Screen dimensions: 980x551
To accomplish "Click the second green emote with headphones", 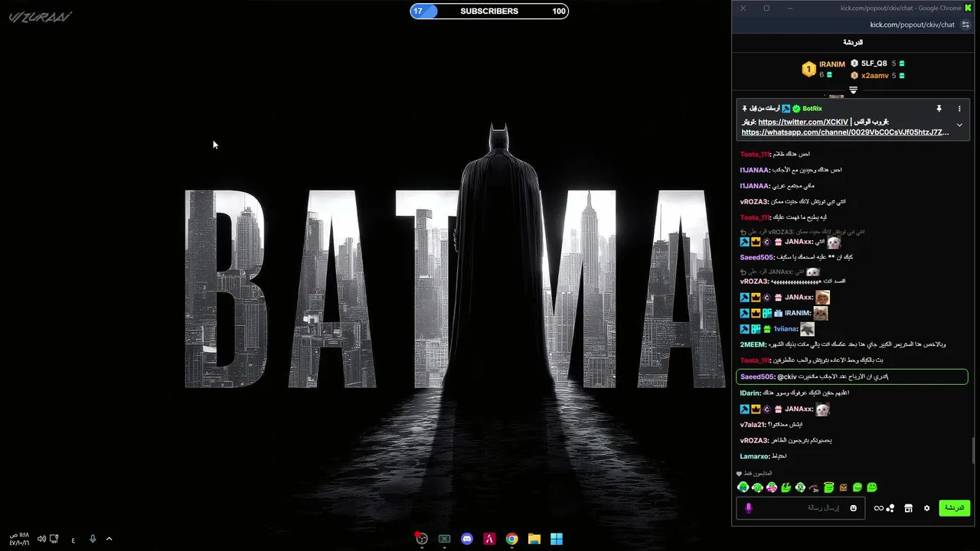I will (757, 487).
